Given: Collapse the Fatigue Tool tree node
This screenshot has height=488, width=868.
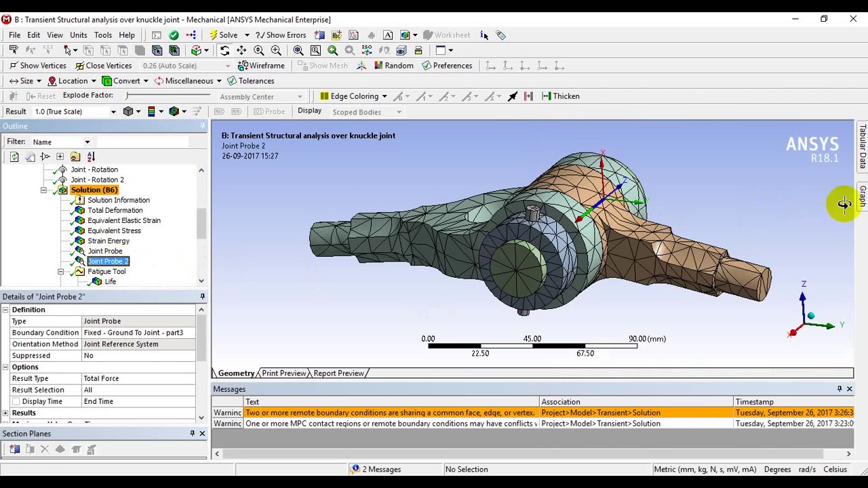Looking at the screenshot, I should 60,272.
